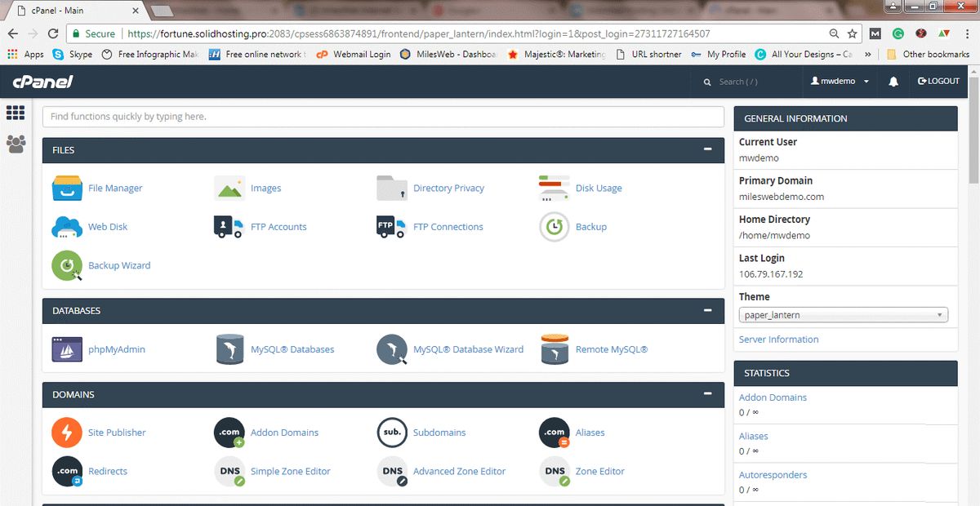Open the Site Publisher lightning icon
The width and height of the screenshot is (980, 506).
(x=67, y=433)
